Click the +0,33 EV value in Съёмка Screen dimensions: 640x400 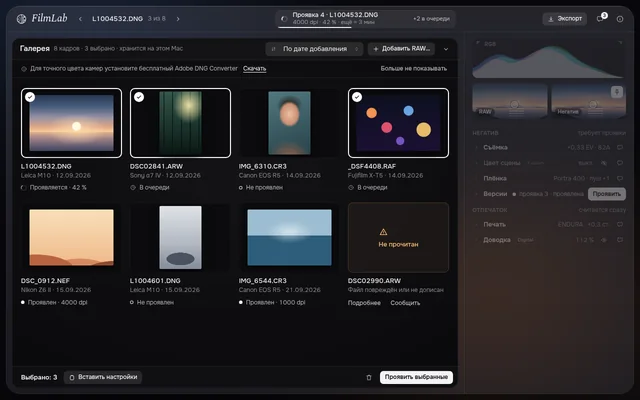coord(580,147)
